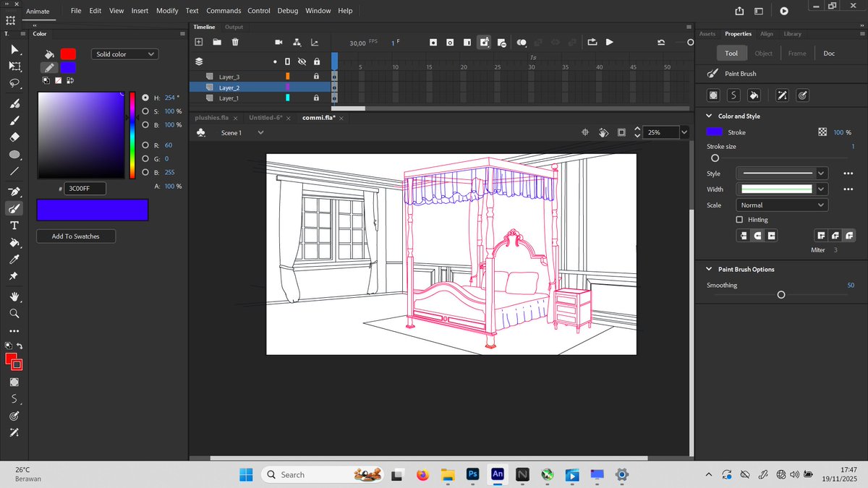The image size is (868, 488).
Task: Switch to the Align panel tab
Action: click(767, 34)
